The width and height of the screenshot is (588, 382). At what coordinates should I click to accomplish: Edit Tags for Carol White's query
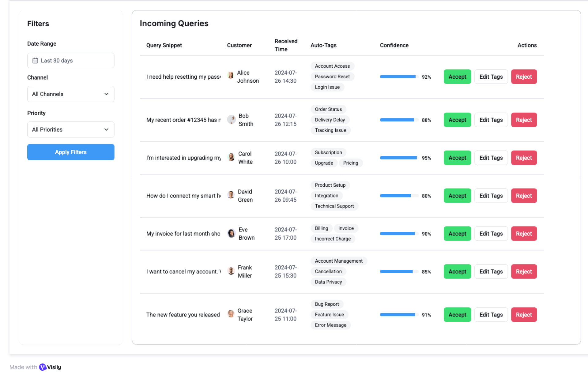(x=491, y=158)
